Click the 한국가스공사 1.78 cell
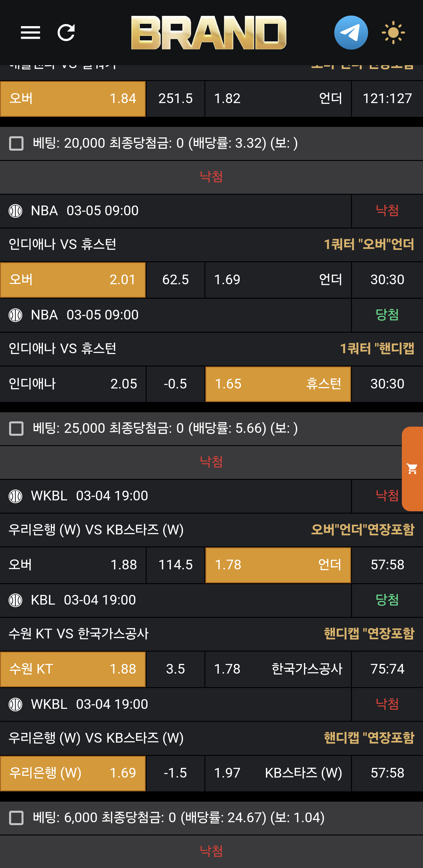 pos(278,669)
